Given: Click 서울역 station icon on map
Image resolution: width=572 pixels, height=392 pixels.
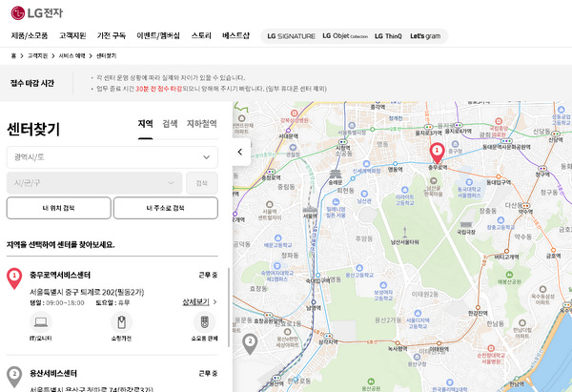Looking at the screenshot, I should coord(310,210).
